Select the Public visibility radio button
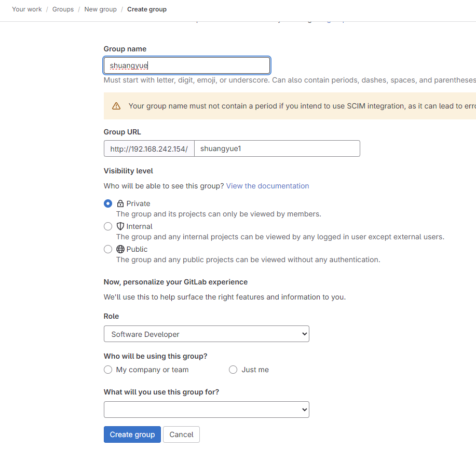The height and width of the screenshot is (449, 476). click(x=108, y=249)
